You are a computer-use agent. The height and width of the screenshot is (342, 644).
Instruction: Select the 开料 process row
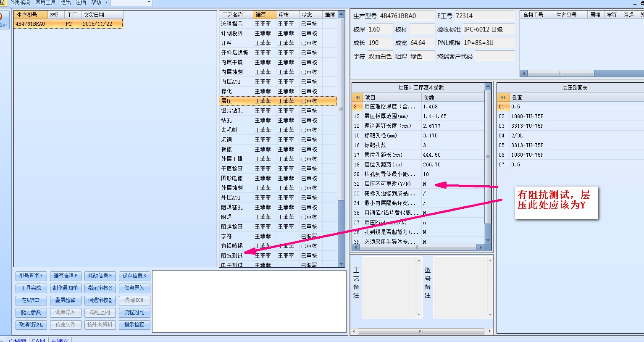[x=278, y=43]
